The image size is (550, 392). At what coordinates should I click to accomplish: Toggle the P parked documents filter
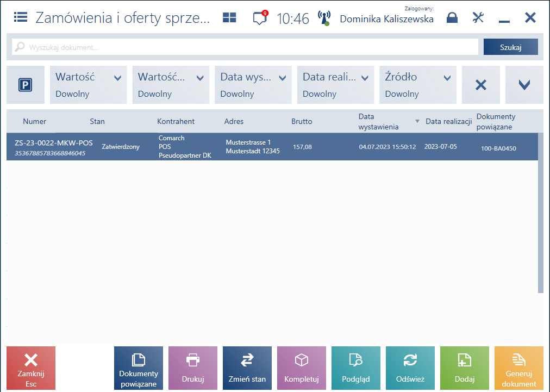coord(25,85)
